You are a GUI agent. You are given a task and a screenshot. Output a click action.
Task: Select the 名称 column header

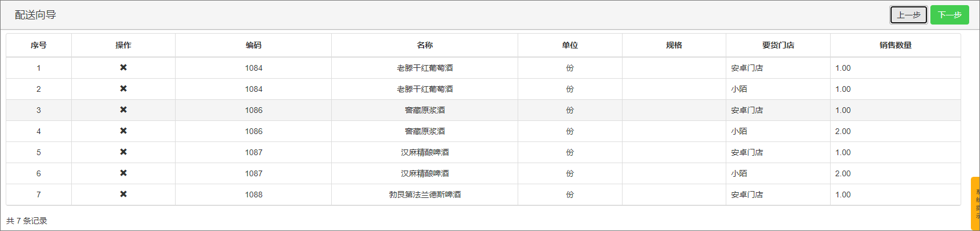[x=425, y=45]
